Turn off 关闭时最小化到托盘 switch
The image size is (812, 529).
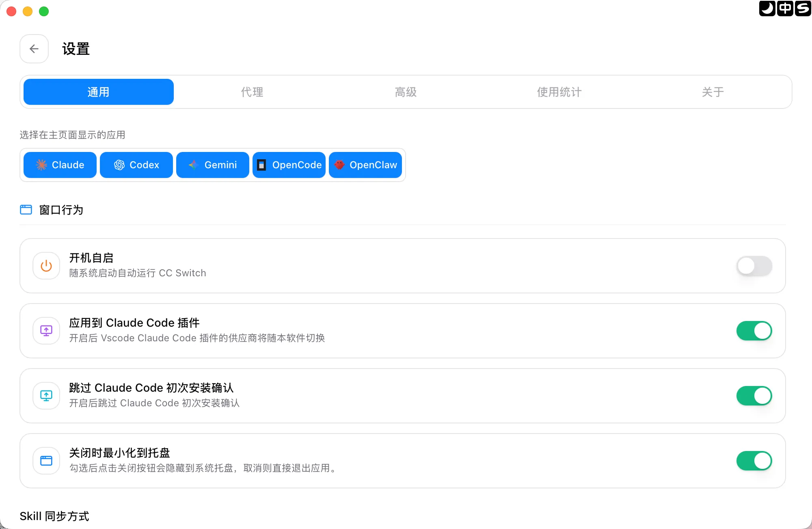click(x=754, y=461)
